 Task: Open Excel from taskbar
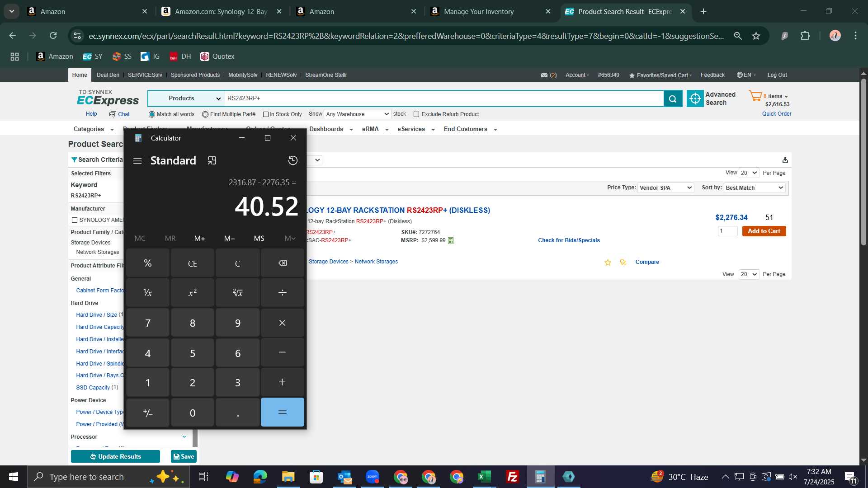point(484,477)
